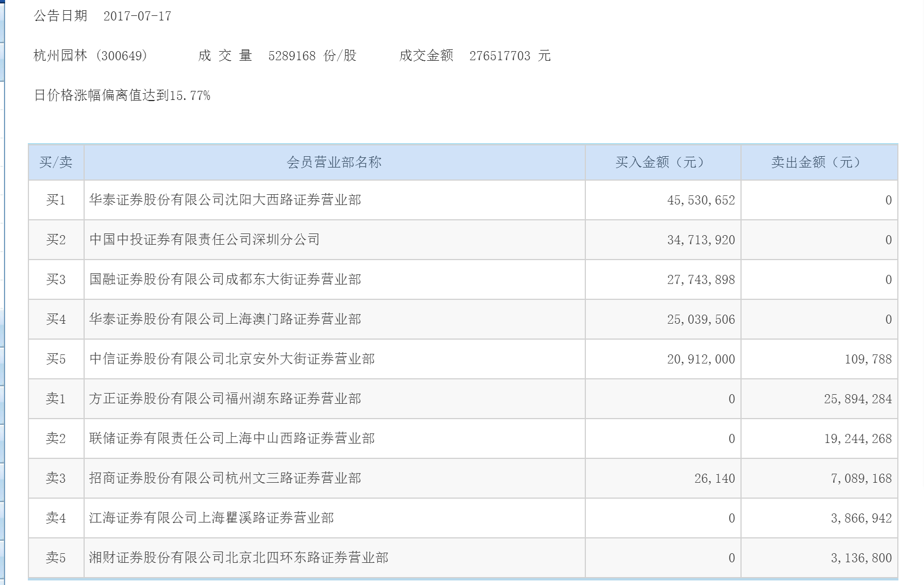
Task: Select buy amount 25,039,506
Action: 701,319
